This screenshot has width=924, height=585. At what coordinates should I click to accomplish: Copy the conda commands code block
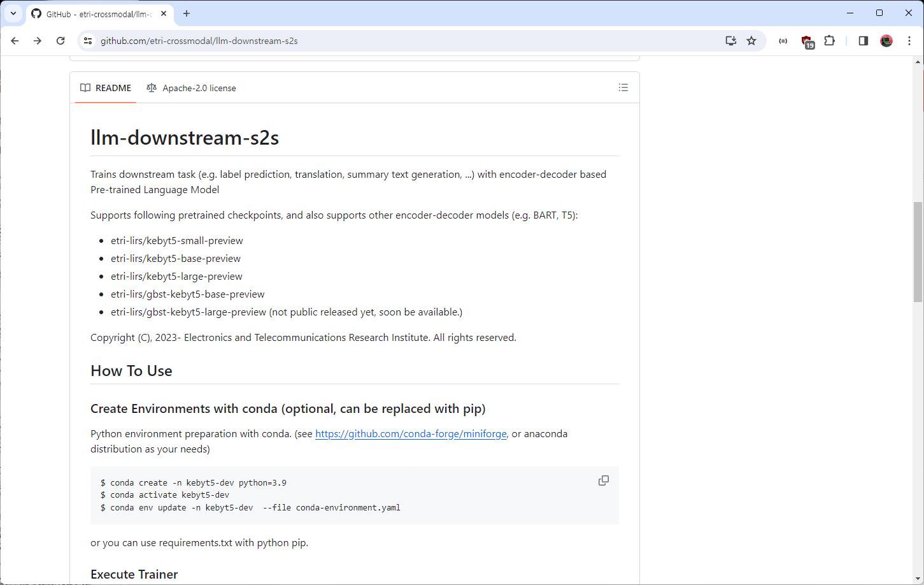tap(604, 480)
